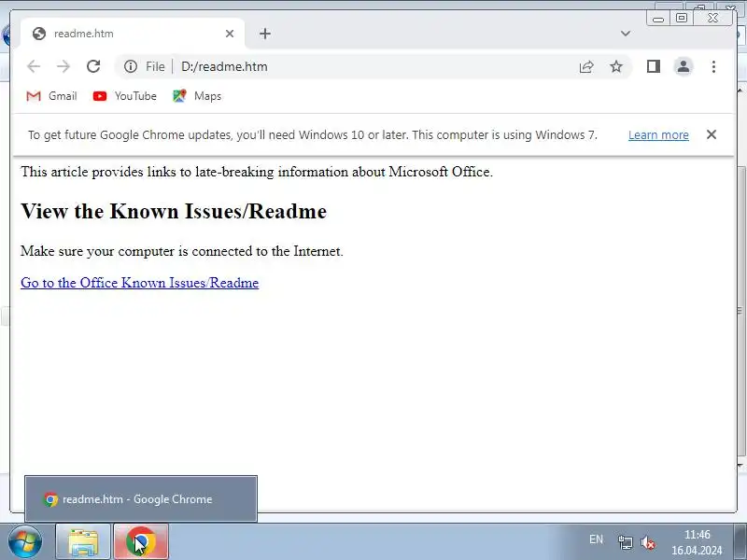Open the network status tray icon

click(625, 542)
